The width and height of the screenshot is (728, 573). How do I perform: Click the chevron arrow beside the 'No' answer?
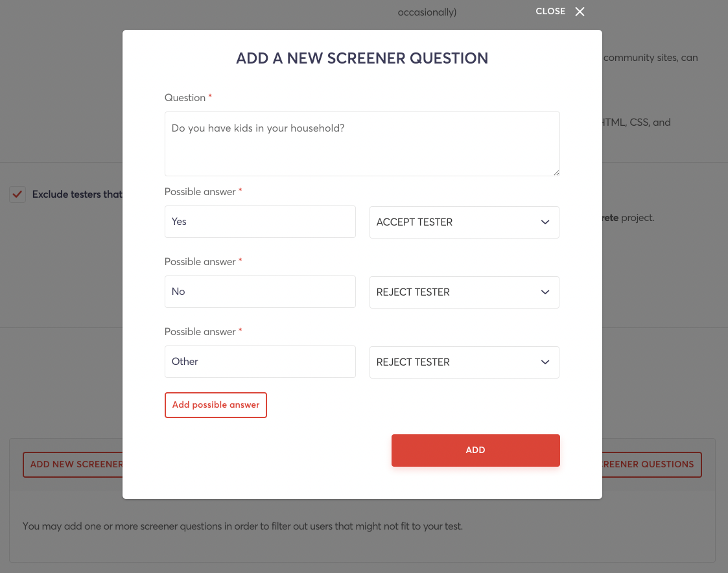point(545,292)
